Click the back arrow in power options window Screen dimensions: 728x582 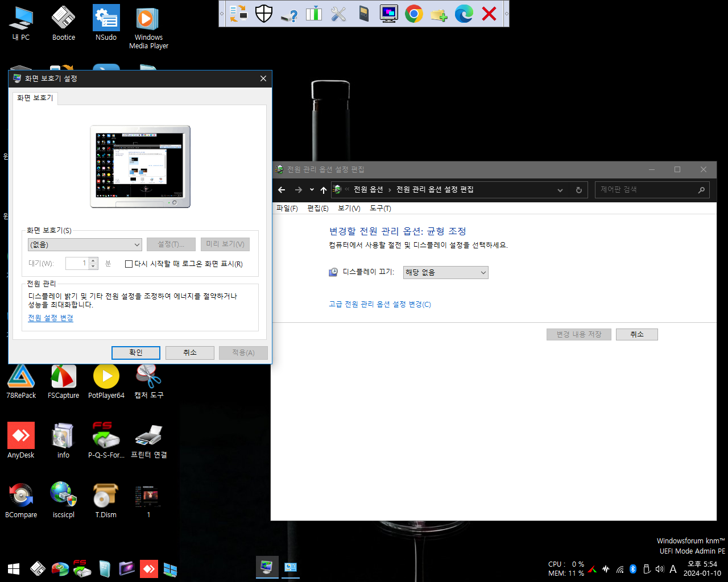click(x=282, y=190)
